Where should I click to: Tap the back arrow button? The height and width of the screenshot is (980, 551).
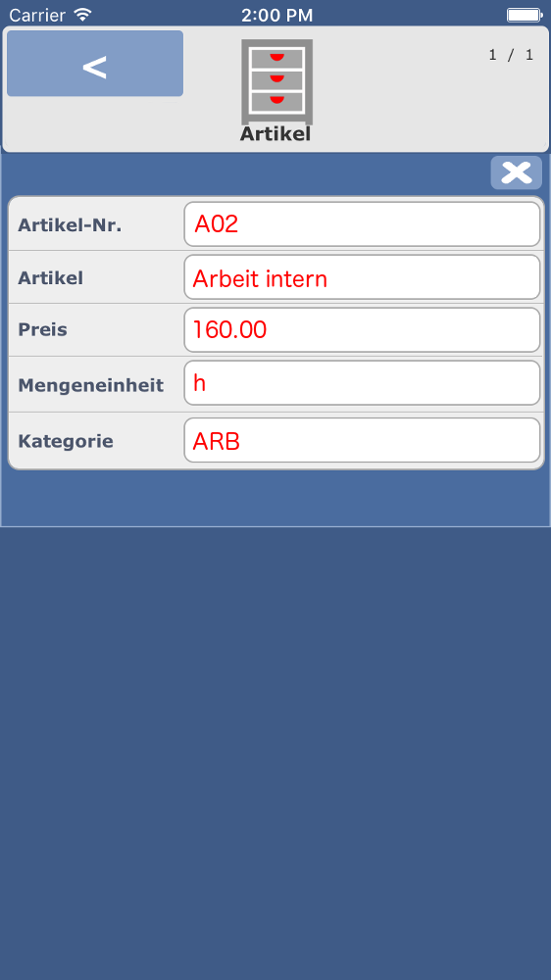tap(95, 64)
